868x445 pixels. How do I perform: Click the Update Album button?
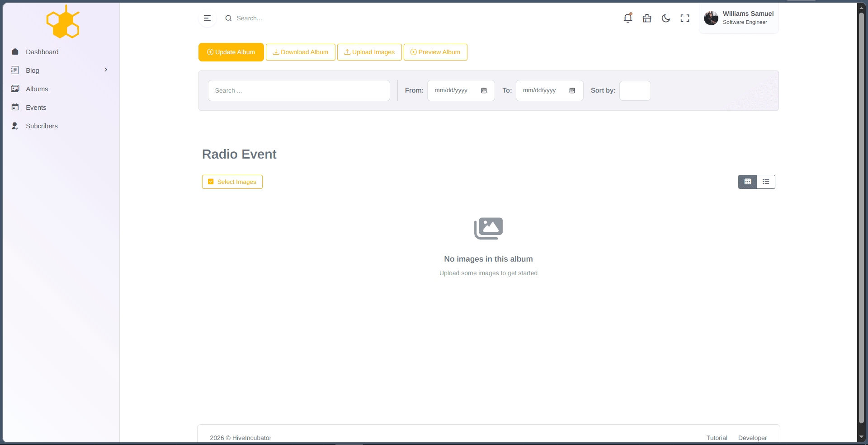point(231,52)
